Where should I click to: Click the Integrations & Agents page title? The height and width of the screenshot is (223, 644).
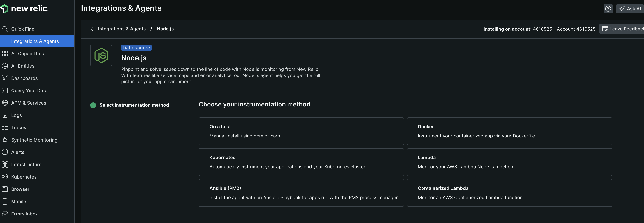(x=121, y=8)
